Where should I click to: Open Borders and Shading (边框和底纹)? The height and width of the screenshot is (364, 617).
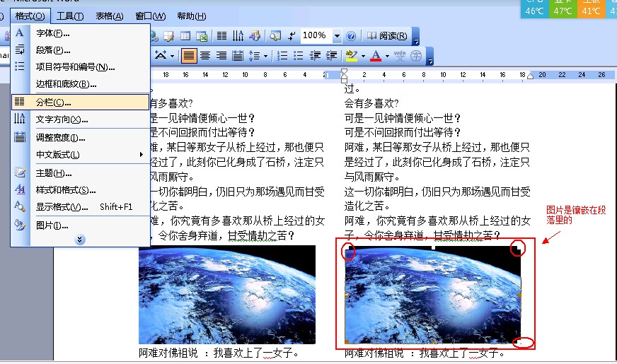(x=81, y=84)
